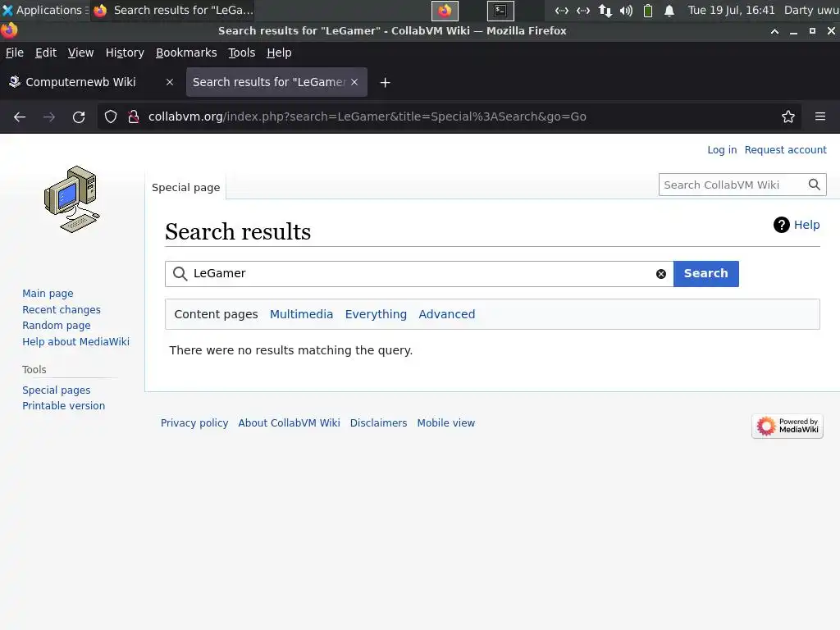Roll up the Firefox window with the up arrow

[774, 31]
